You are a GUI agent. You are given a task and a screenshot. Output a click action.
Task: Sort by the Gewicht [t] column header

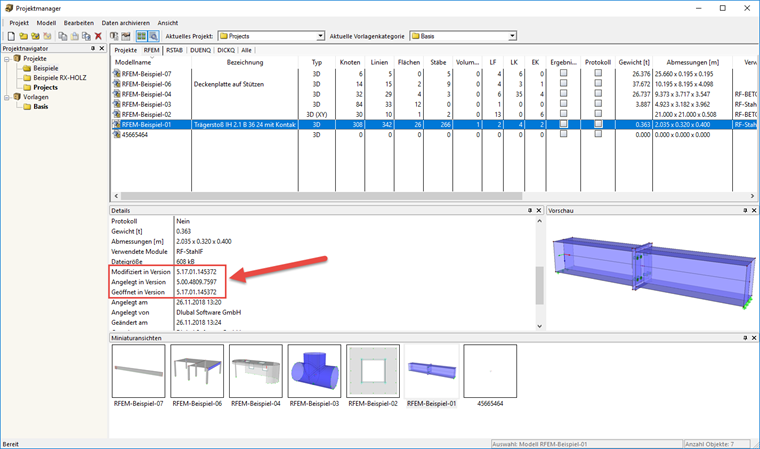(634, 62)
